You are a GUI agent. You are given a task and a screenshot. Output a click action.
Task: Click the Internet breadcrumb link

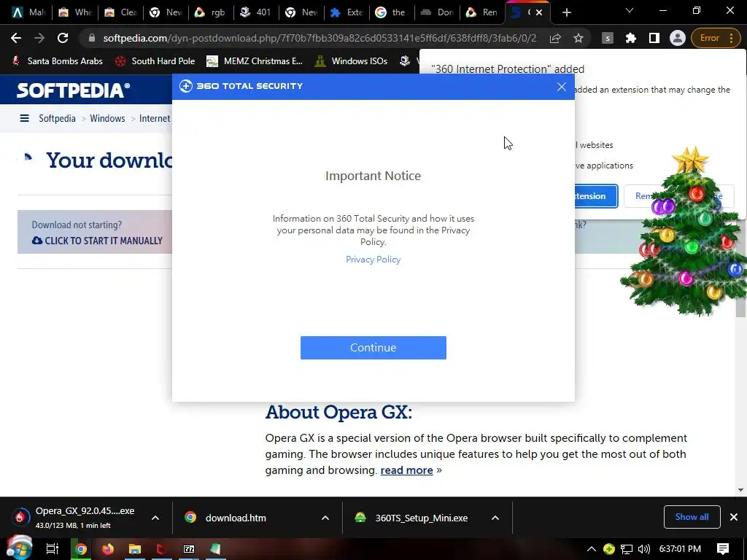(x=155, y=118)
